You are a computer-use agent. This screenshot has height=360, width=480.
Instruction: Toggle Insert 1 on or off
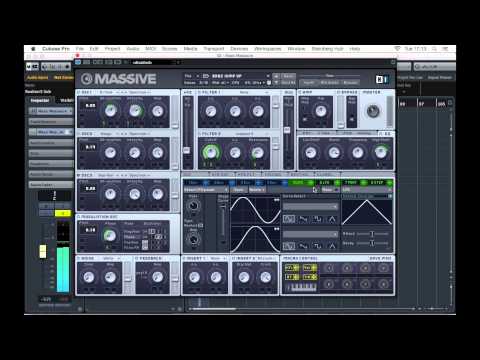pos(184,258)
